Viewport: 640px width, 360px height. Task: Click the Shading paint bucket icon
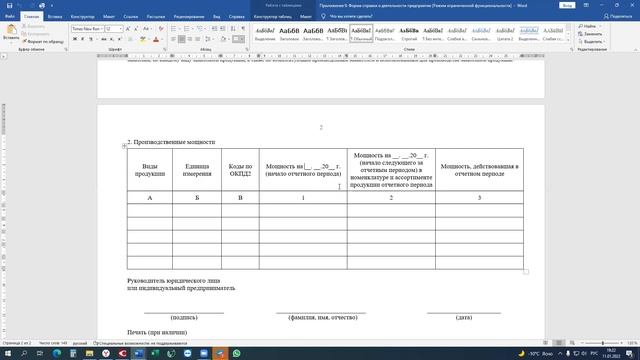coord(223,39)
